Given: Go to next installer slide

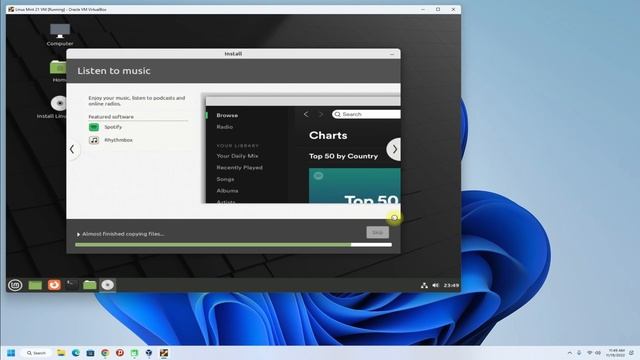Looking at the screenshot, I should click(394, 149).
